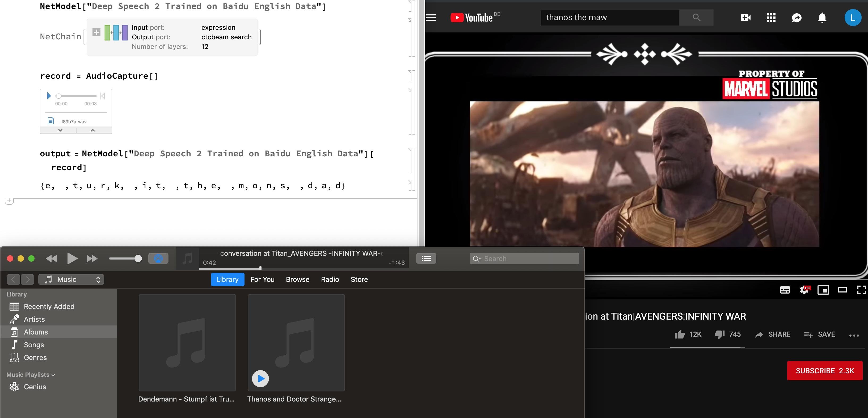Open YouTube messages share bubble icon

click(797, 18)
